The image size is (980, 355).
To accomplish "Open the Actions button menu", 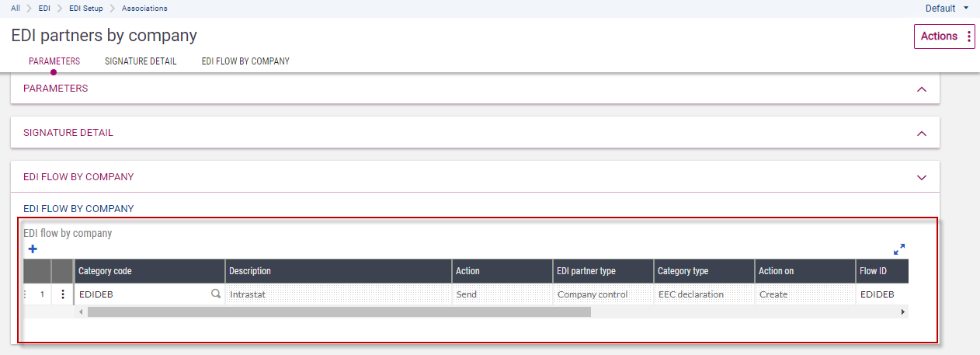I will [944, 37].
